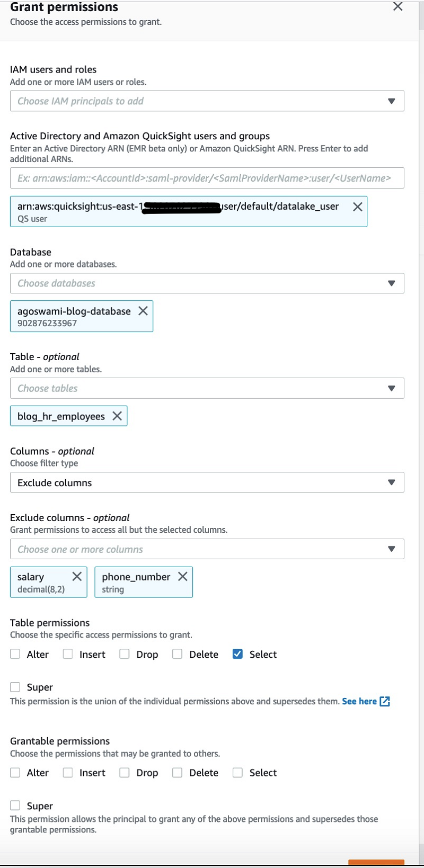
Task: Close the Grant permissions dialog
Action: [x=397, y=6]
